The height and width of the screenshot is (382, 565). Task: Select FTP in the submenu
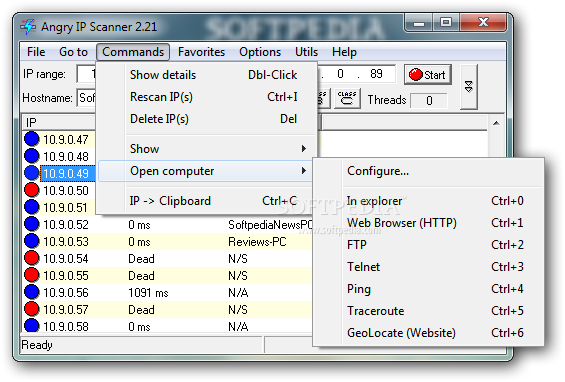(x=428, y=245)
